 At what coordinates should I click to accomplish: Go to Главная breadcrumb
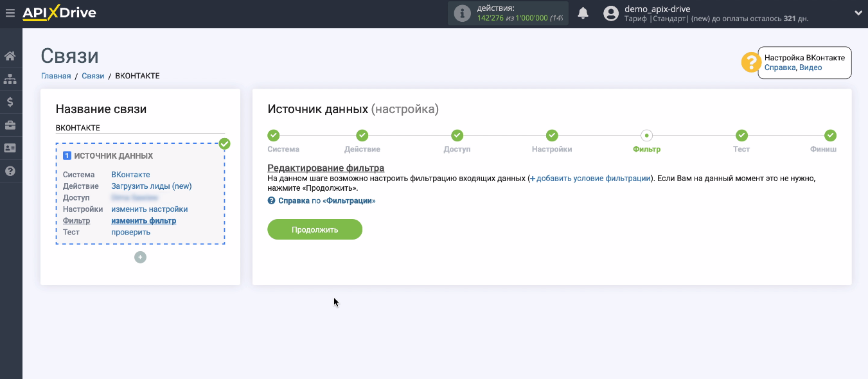pyautogui.click(x=56, y=76)
